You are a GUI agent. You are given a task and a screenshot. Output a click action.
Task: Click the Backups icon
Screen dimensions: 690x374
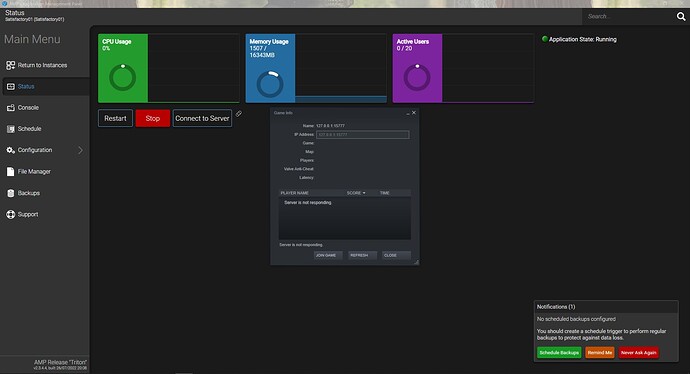(11, 193)
